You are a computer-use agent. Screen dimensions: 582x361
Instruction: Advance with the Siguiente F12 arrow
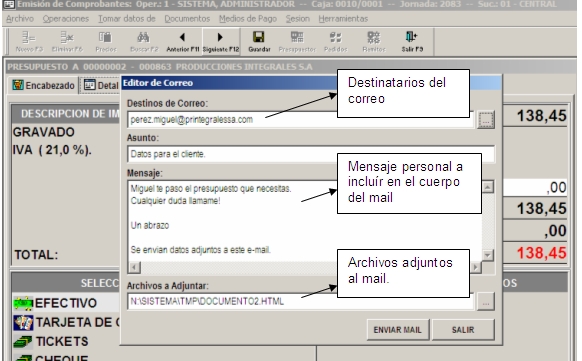click(221, 42)
